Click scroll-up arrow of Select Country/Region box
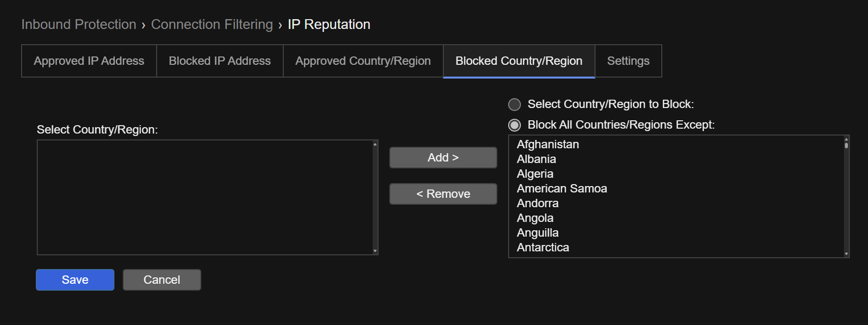 click(375, 144)
